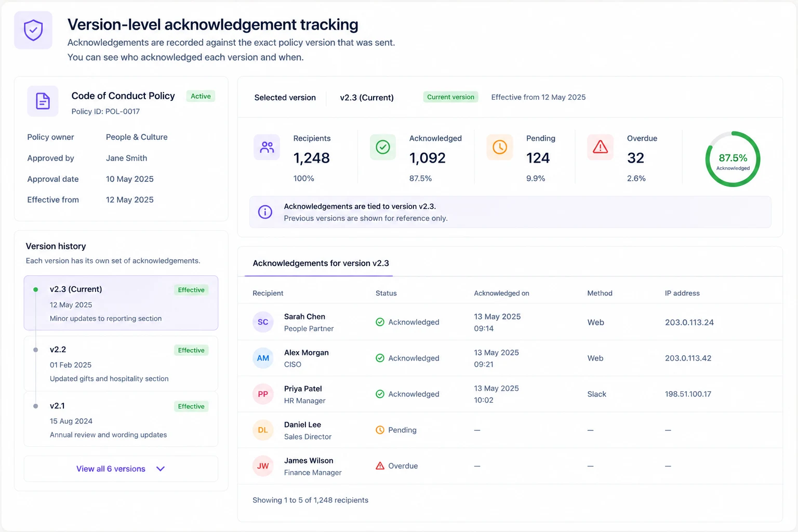Screen dimensions: 798x532
Task: Click the approver name Jane Smith
Action: click(x=126, y=158)
